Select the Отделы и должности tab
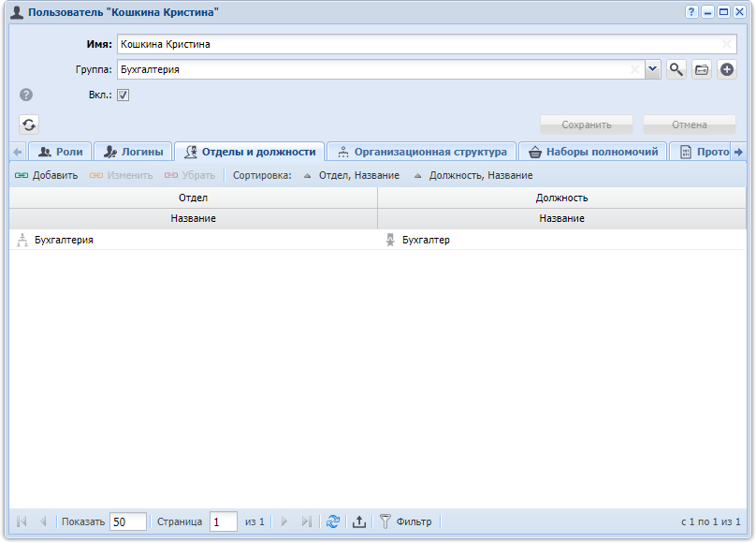The width and height of the screenshot is (756, 543). [250, 152]
